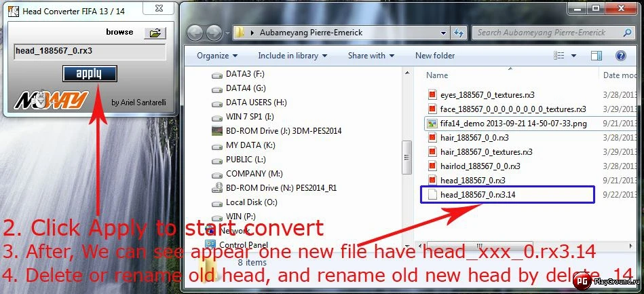Click the head_188567_0.rx3 file path field

[90, 52]
